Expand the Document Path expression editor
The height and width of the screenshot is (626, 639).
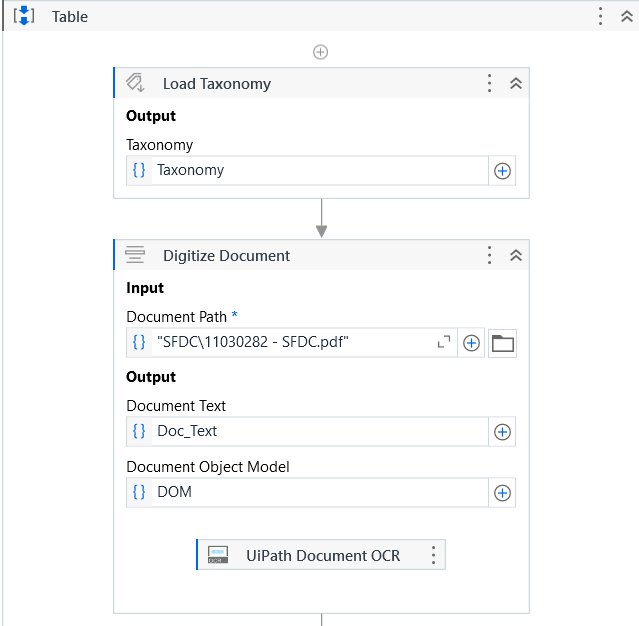pos(444,343)
